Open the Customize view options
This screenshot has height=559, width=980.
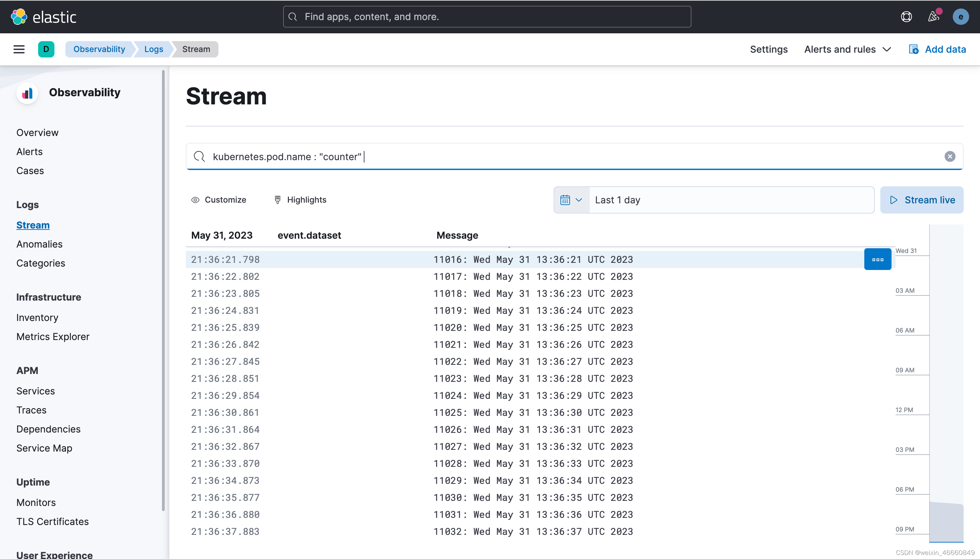tap(218, 200)
